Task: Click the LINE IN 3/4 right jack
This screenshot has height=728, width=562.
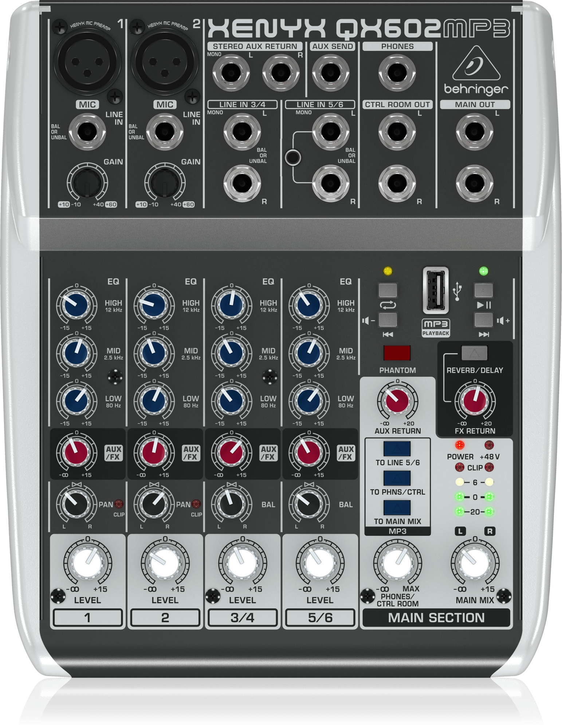Action: pos(242,183)
